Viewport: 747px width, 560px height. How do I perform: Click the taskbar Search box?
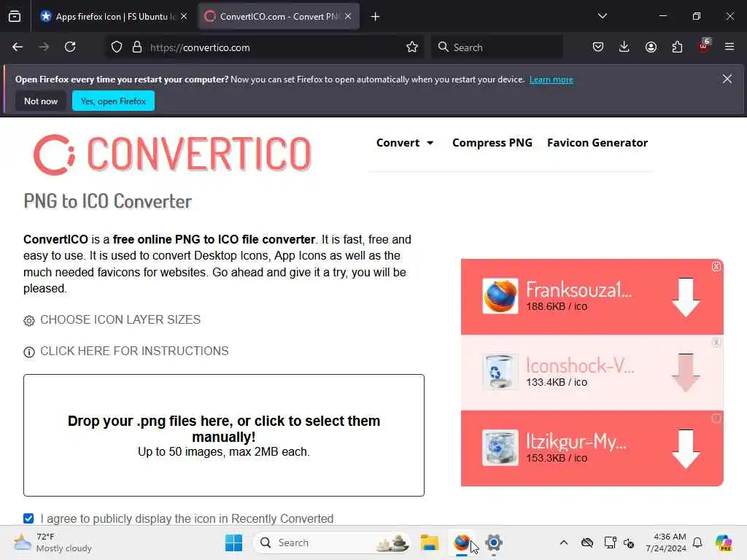coord(332,542)
